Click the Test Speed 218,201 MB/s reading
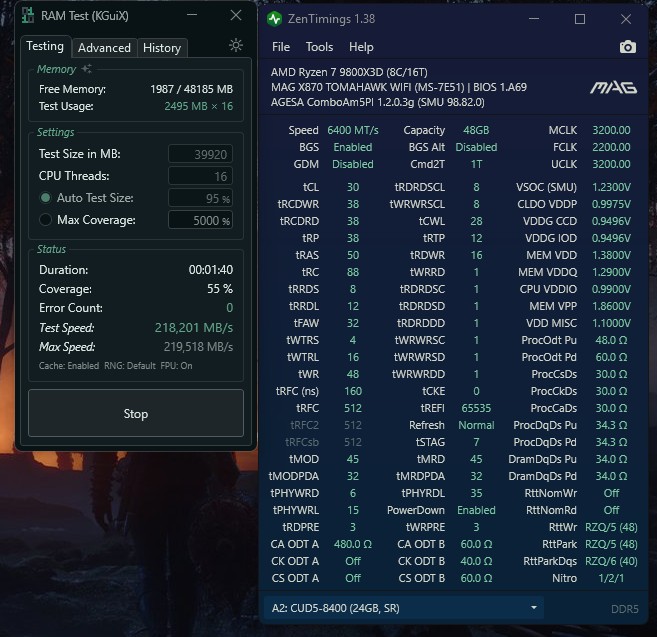Viewport: 657px width, 637px height. point(194,327)
